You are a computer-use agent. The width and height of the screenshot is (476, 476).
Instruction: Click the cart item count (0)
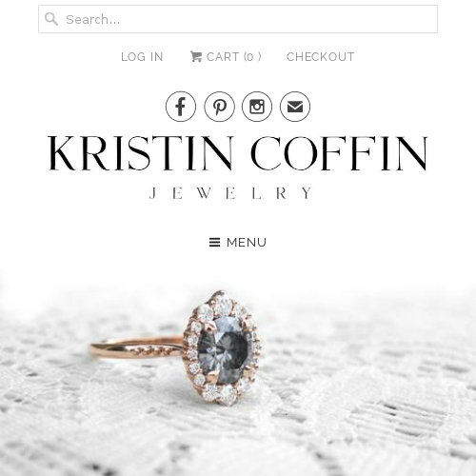(252, 57)
